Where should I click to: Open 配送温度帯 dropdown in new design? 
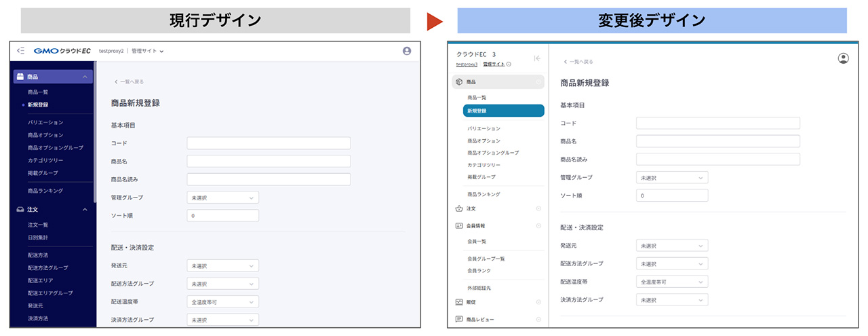pyautogui.click(x=672, y=281)
